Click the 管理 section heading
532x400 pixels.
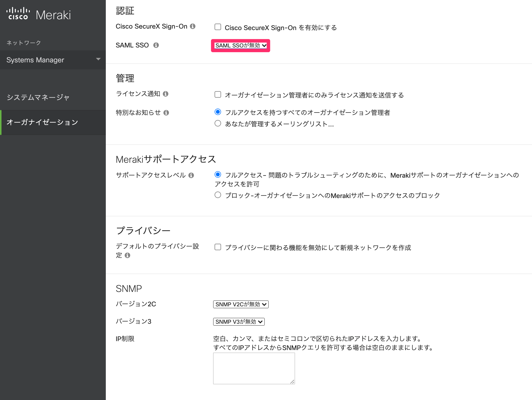point(125,78)
